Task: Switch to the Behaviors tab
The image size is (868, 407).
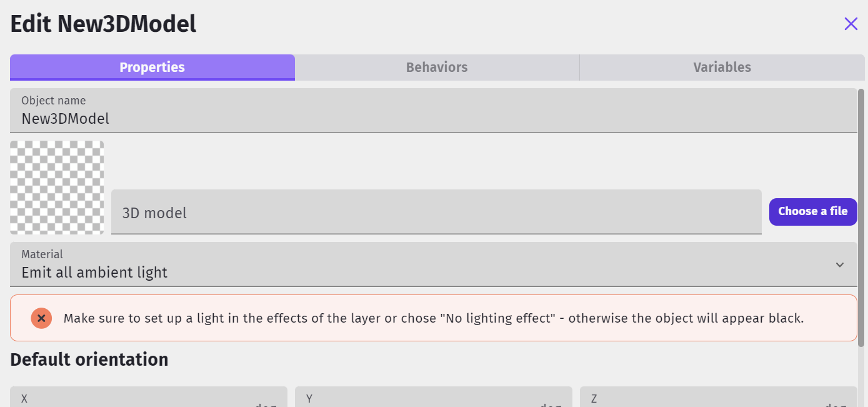Action: (436, 67)
